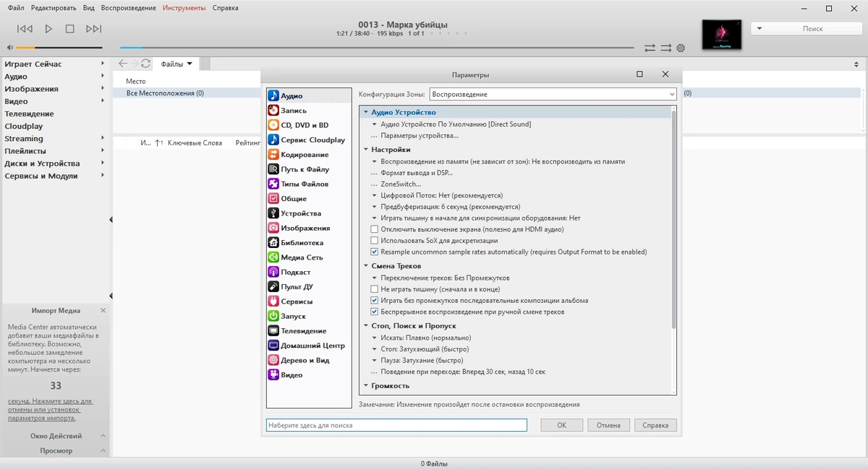The height and width of the screenshot is (470, 868).
Task: Uncheck Resample uncommon sample rates automatically
Action: (374, 252)
